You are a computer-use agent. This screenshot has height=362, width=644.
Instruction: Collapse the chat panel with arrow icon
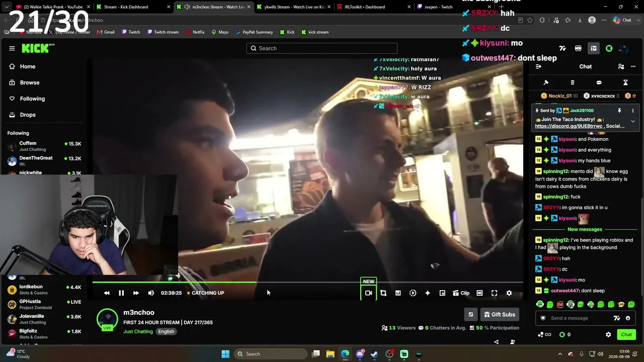pyautogui.click(x=538, y=66)
